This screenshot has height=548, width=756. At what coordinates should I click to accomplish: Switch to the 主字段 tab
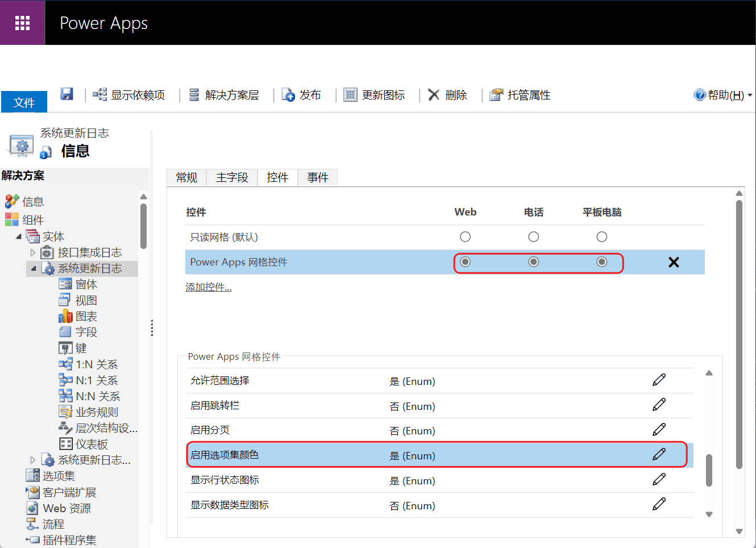tap(232, 177)
